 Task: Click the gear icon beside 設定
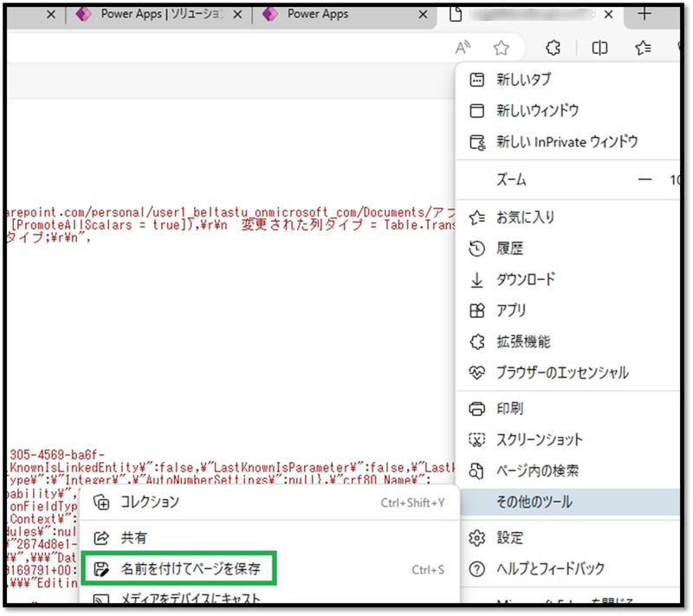(476, 538)
